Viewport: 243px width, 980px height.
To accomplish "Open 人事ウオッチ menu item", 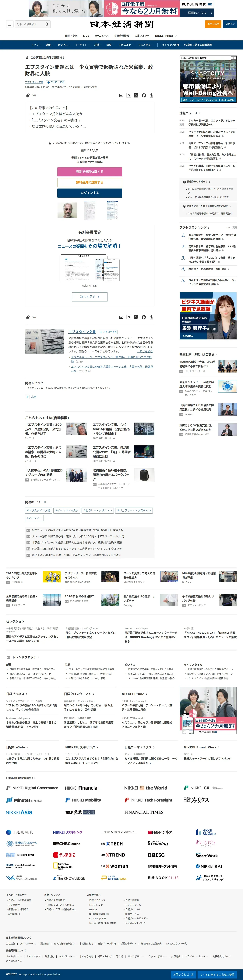I will click(142, 36).
